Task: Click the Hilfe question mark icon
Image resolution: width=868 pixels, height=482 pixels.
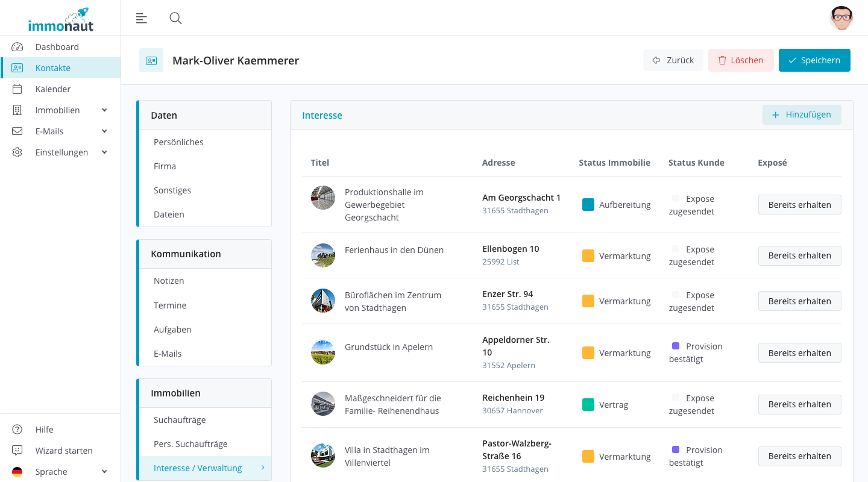Action: (17, 430)
